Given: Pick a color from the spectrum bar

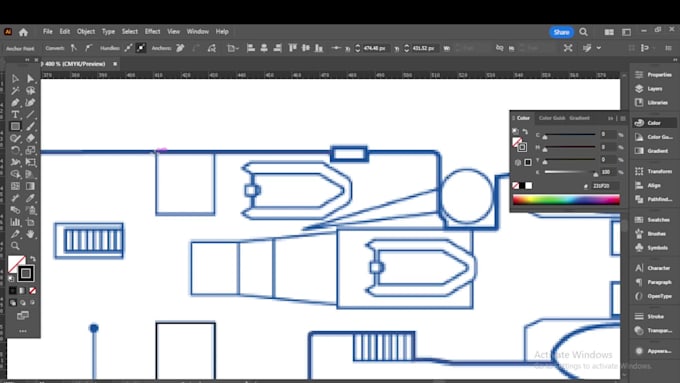Looking at the screenshot, I should (566, 200).
